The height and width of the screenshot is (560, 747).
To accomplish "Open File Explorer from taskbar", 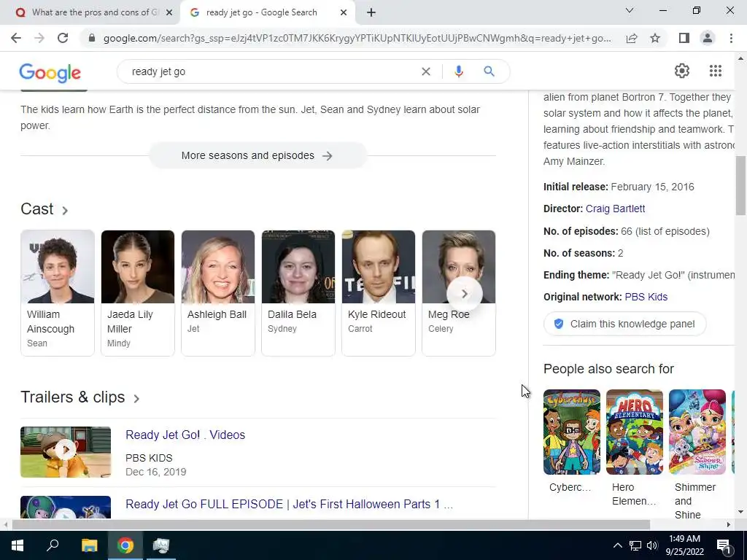I will (89, 545).
